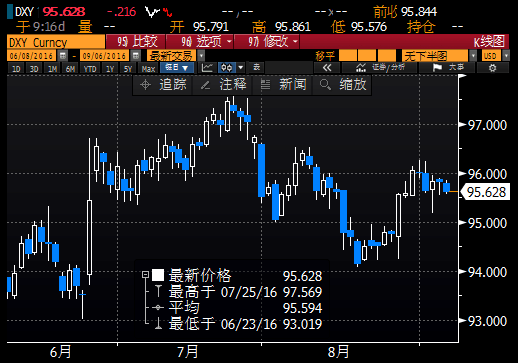Set range to 6M
This screenshot has width=518, height=363.
point(70,69)
